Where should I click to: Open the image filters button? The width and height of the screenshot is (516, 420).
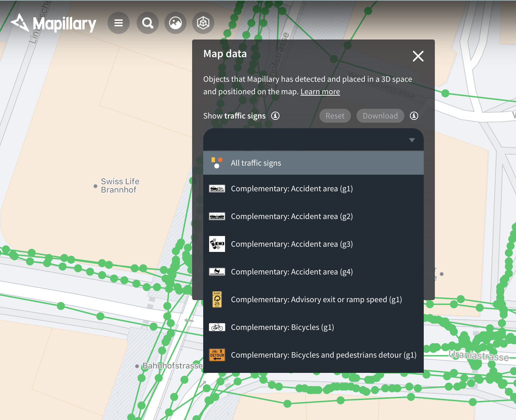175,23
